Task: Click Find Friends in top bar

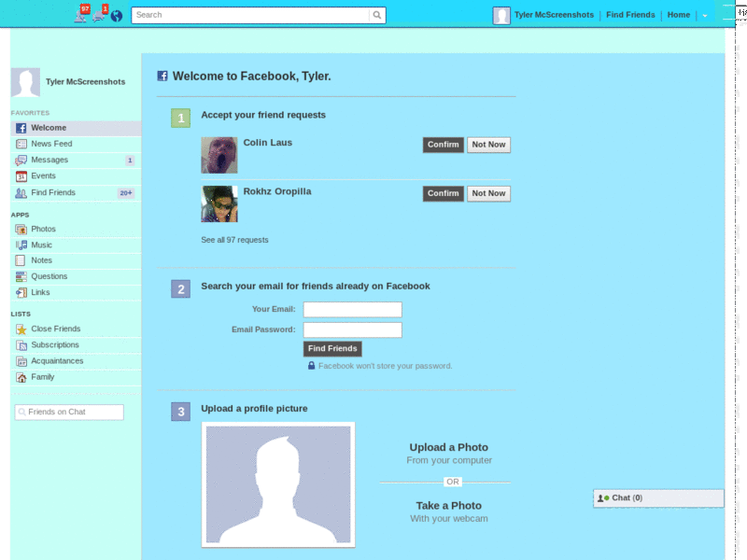Action: click(x=630, y=15)
